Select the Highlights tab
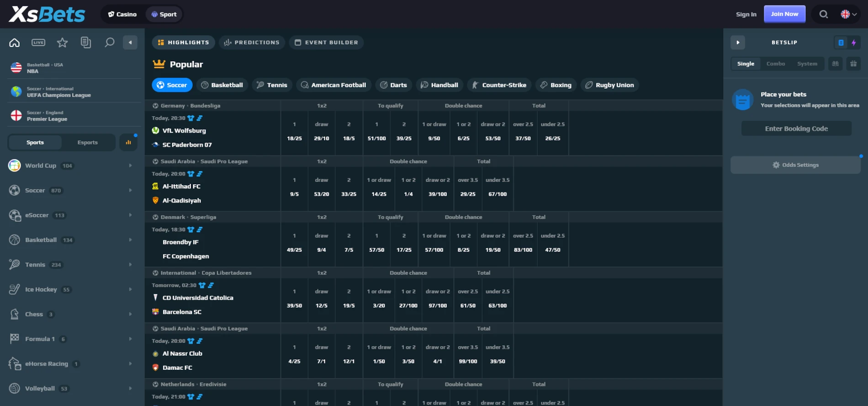868x406 pixels. click(183, 43)
